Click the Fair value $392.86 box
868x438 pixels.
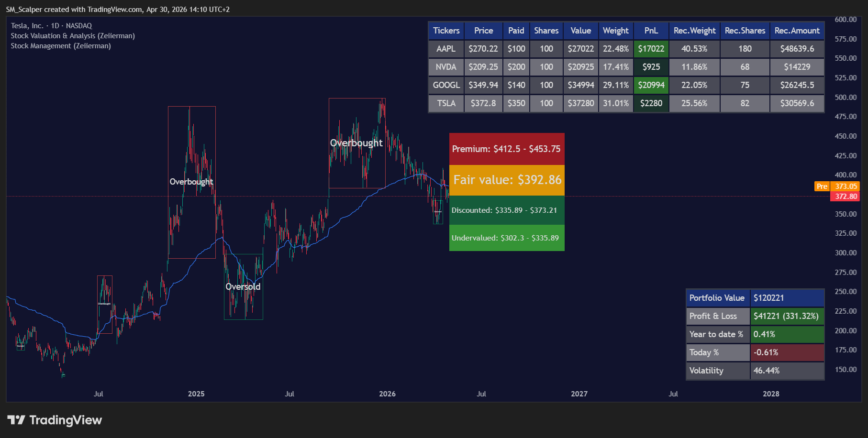pos(507,180)
